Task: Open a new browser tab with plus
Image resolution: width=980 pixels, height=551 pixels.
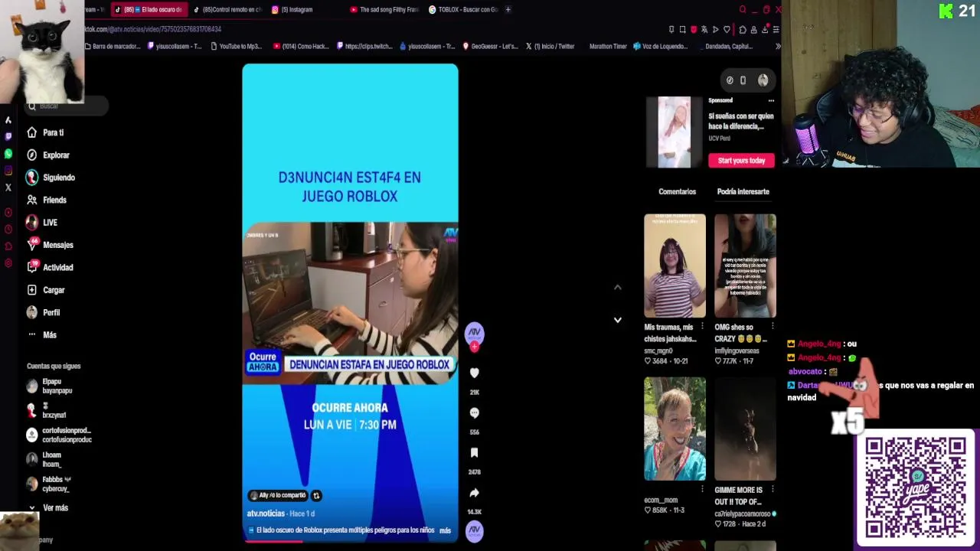Action: [x=508, y=10]
